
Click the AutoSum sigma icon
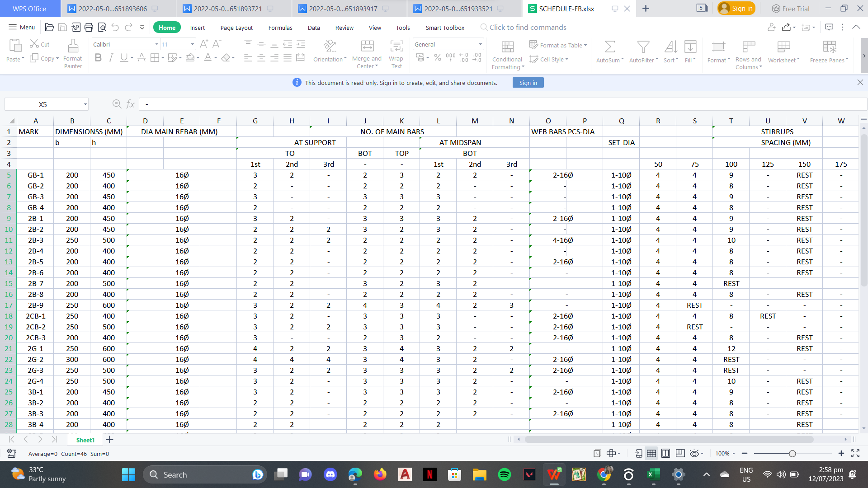[609, 47]
